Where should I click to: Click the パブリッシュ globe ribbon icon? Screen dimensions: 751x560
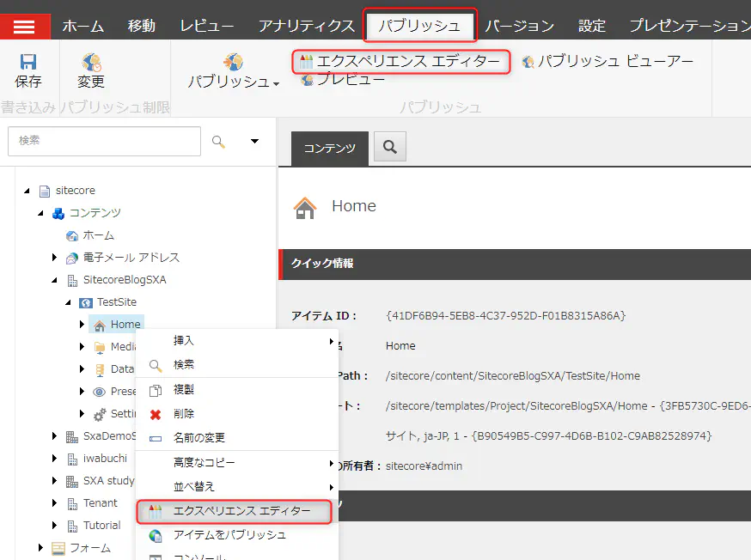[x=233, y=62]
